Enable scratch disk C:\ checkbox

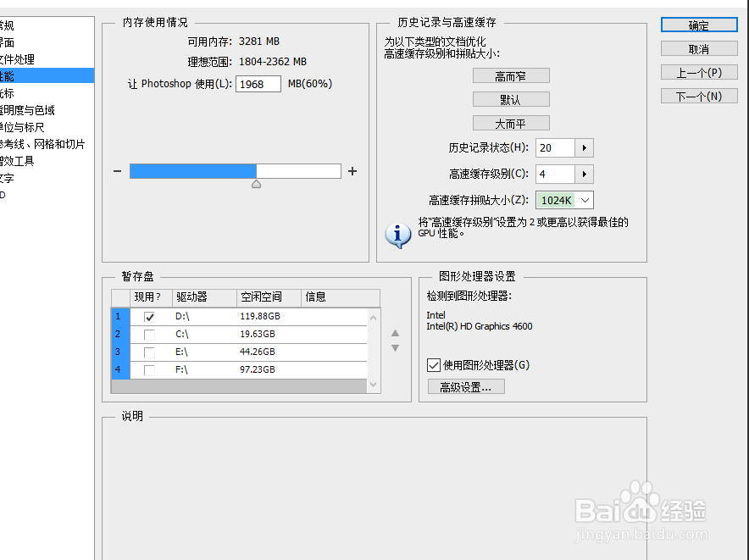pos(149,334)
